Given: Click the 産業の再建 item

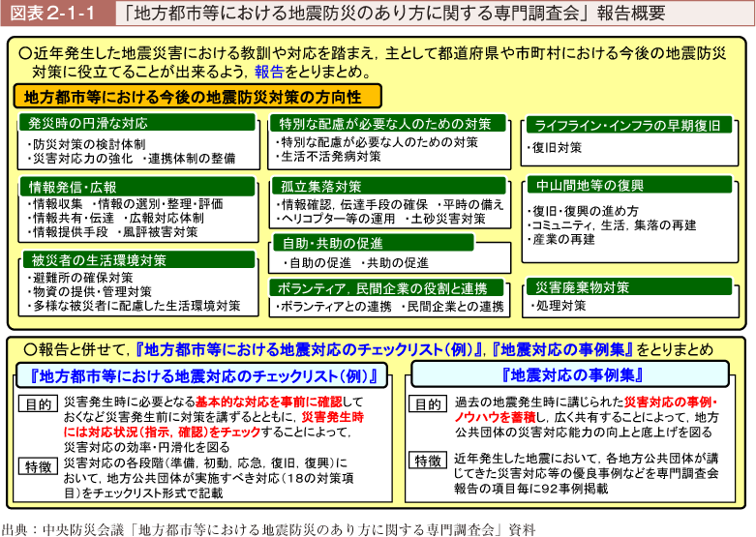Looking at the screenshot, I should click(561, 239).
